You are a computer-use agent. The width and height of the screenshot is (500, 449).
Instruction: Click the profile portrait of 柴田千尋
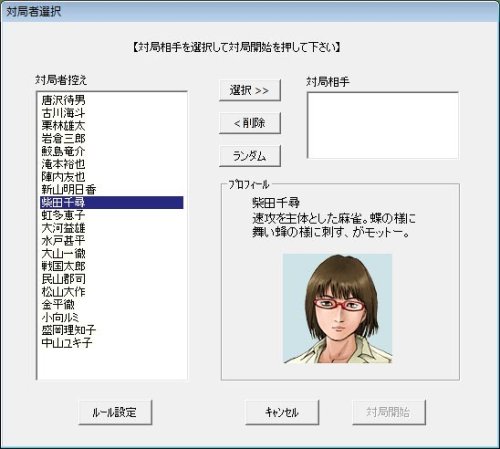tap(337, 308)
